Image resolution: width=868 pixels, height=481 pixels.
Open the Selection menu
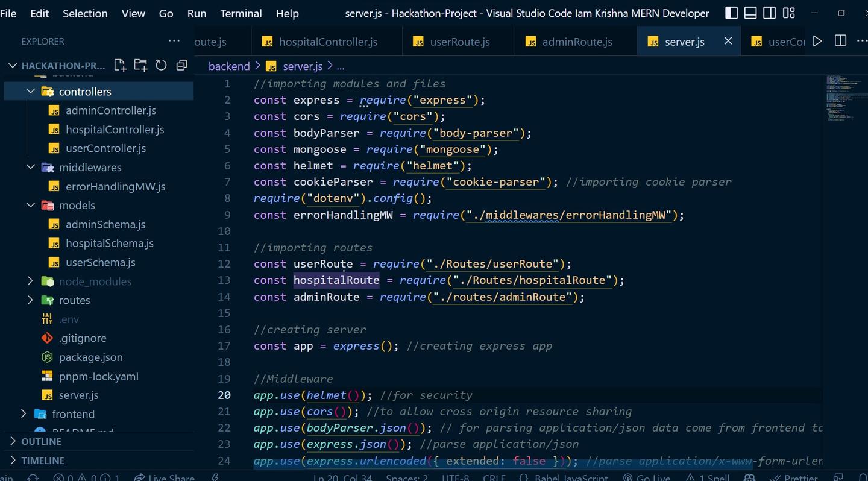coord(85,13)
